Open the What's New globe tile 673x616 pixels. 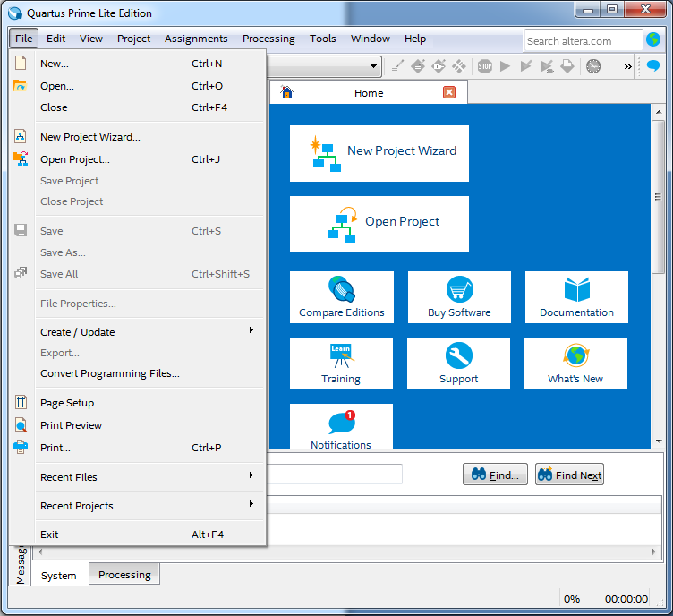pos(575,364)
